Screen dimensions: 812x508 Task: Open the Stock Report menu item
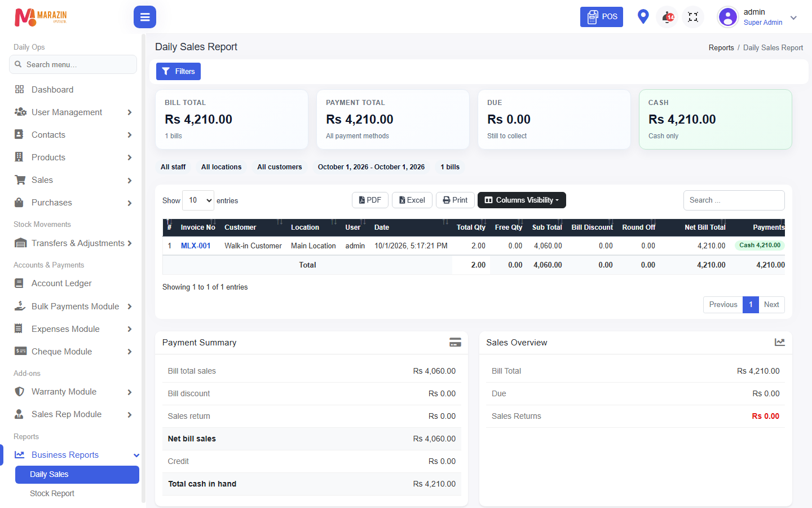point(52,493)
